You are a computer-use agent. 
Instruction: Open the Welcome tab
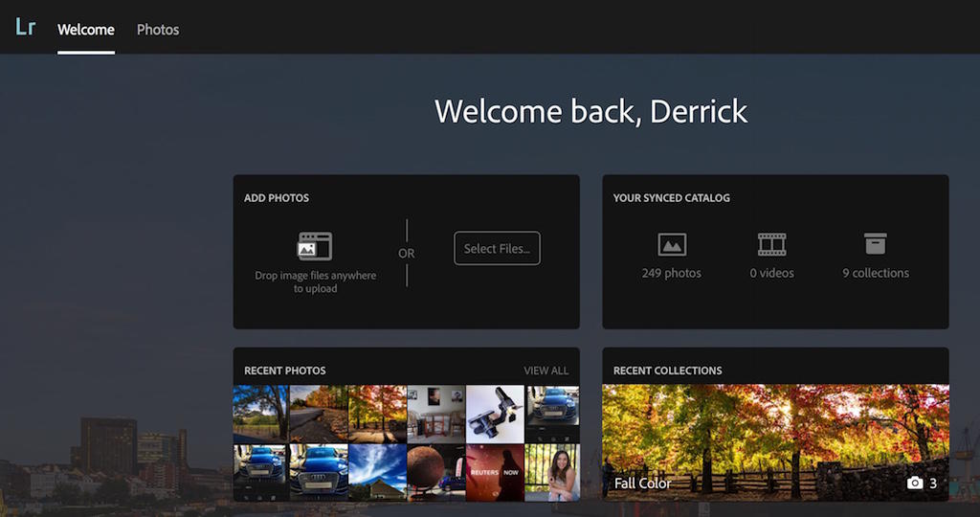[x=85, y=30]
